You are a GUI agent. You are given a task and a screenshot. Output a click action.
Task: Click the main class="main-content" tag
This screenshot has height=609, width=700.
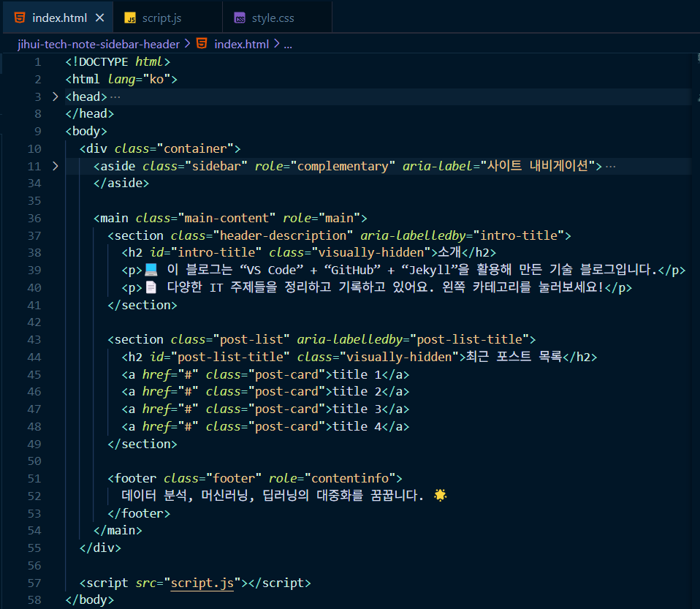(230, 218)
